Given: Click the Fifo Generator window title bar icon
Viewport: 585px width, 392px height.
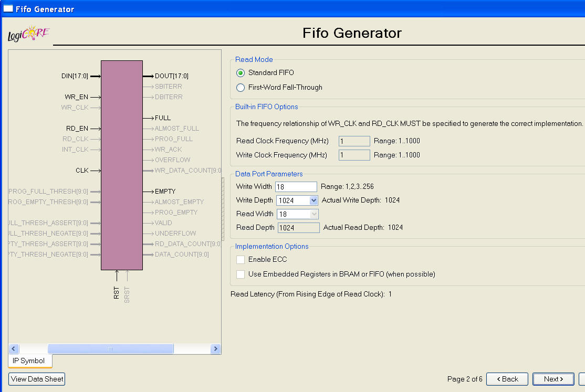Looking at the screenshot, I should point(8,8).
